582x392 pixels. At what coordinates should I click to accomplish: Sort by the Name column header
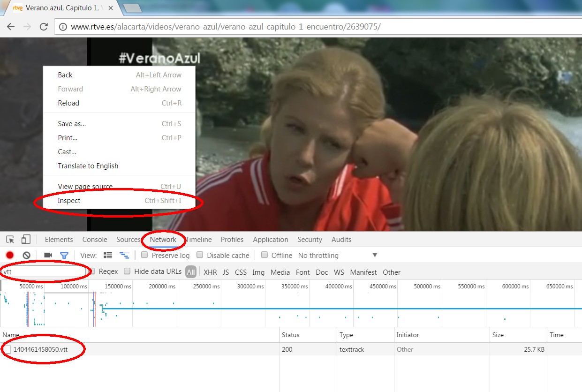click(x=140, y=335)
